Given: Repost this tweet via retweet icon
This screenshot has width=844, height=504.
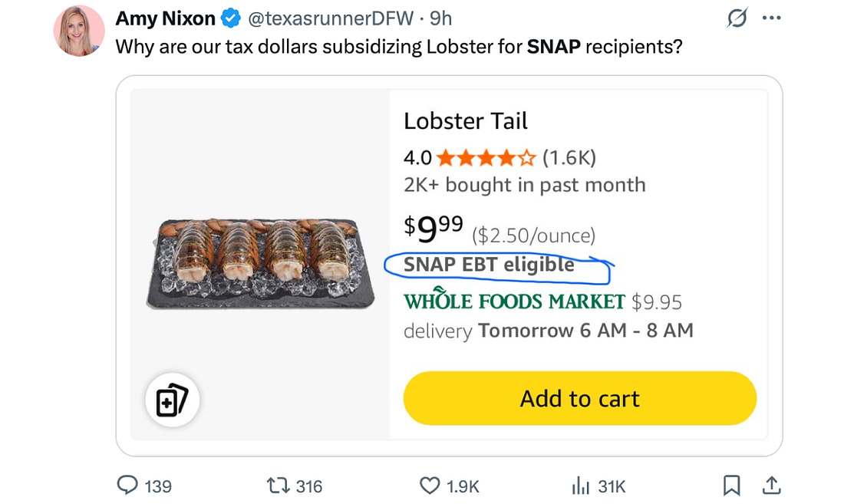Looking at the screenshot, I should pyautogui.click(x=276, y=486).
